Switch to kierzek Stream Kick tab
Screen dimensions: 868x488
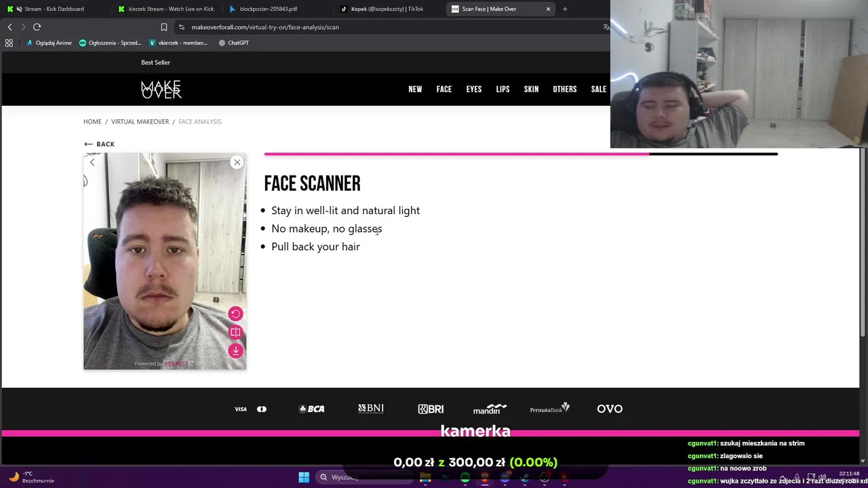166,9
